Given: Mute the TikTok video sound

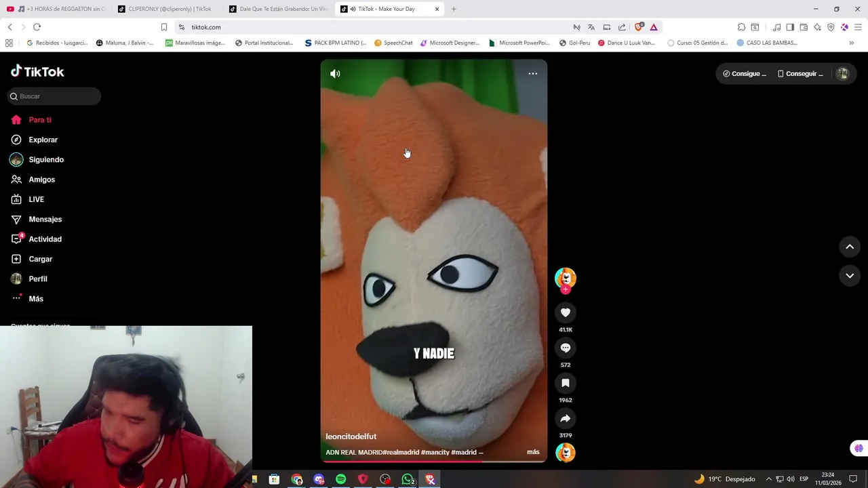Looking at the screenshot, I should point(335,73).
